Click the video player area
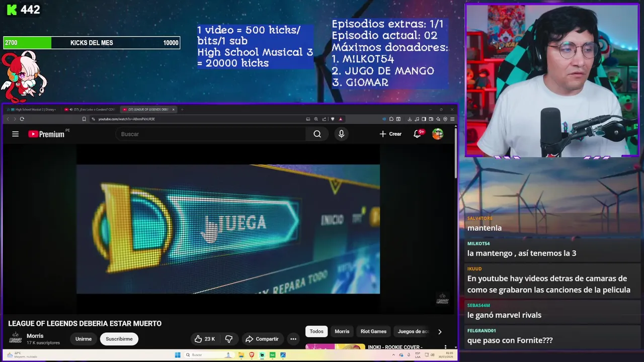The image size is (644, 362). tap(228, 229)
